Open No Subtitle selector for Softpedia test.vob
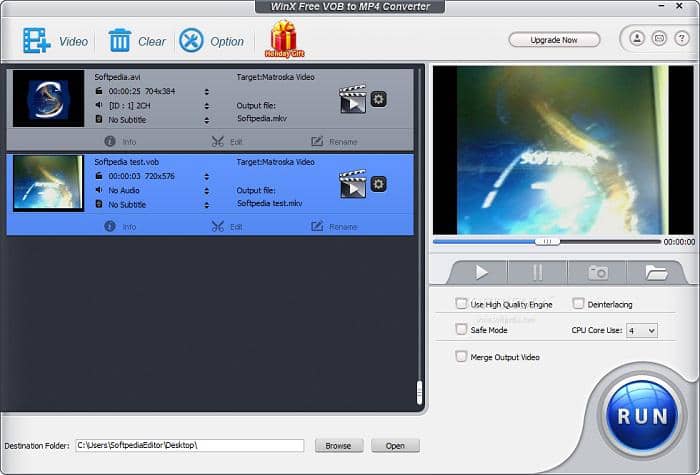This screenshot has height=475, width=700. click(x=206, y=204)
